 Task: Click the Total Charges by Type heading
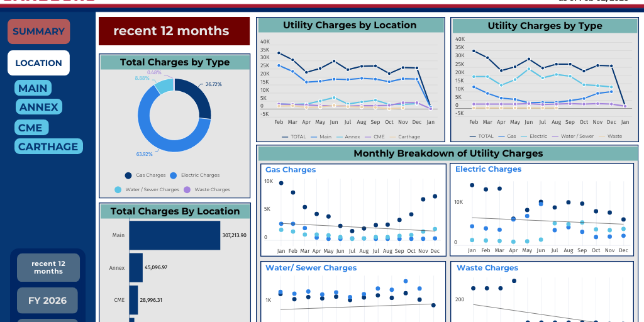point(175,62)
